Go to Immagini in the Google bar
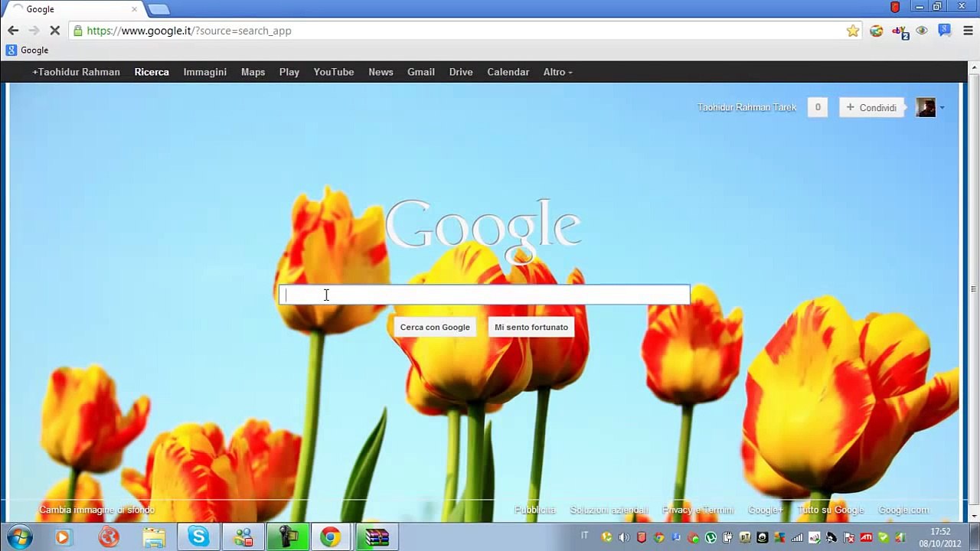The height and width of the screenshot is (551, 980). pyautogui.click(x=204, y=72)
